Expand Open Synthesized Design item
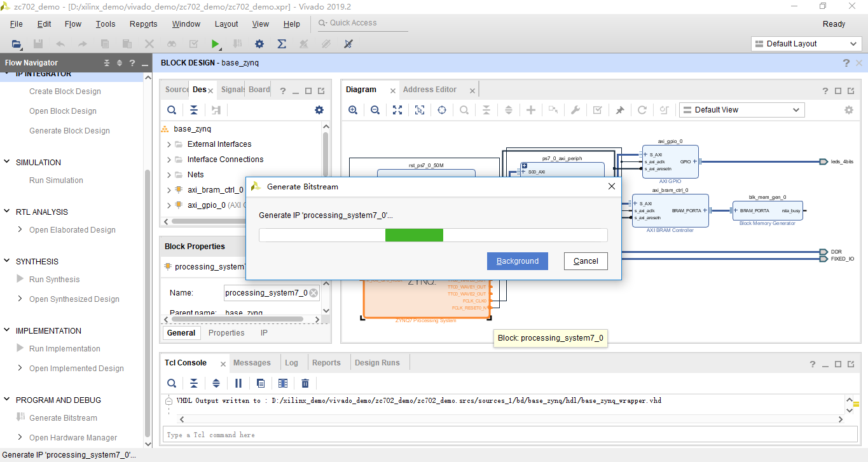868x462 pixels. pyautogui.click(x=20, y=299)
